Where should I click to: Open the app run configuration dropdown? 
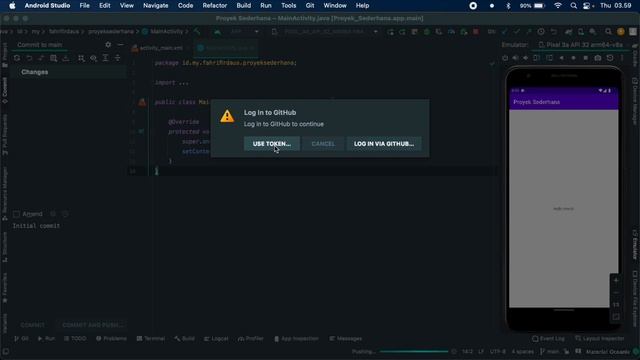(x=240, y=32)
